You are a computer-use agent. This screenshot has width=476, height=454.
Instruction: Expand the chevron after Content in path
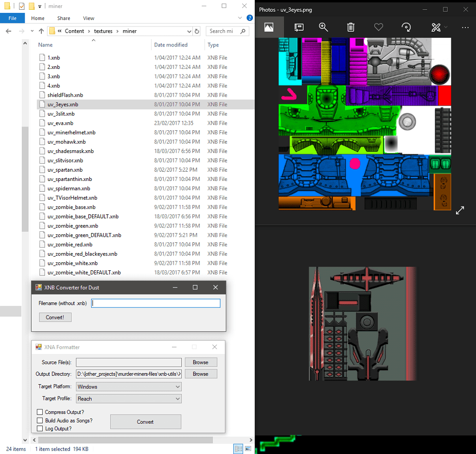(89, 31)
